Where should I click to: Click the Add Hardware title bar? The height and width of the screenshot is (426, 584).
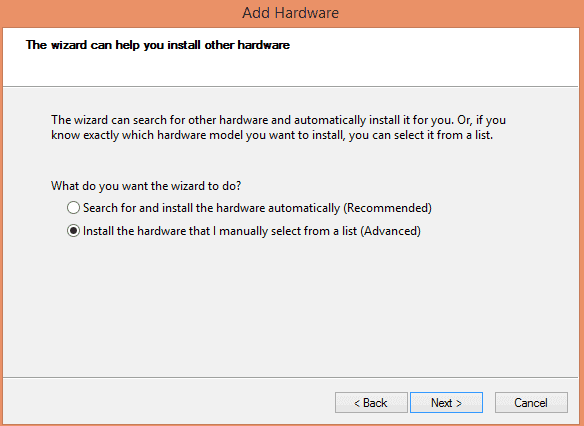pos(291,13)
